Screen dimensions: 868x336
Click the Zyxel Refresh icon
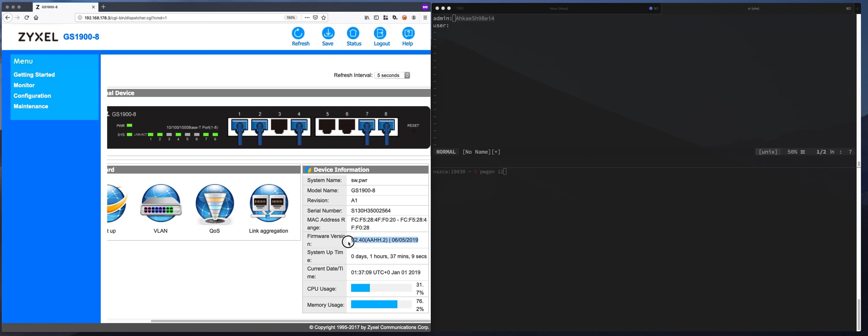coord(298,33)
